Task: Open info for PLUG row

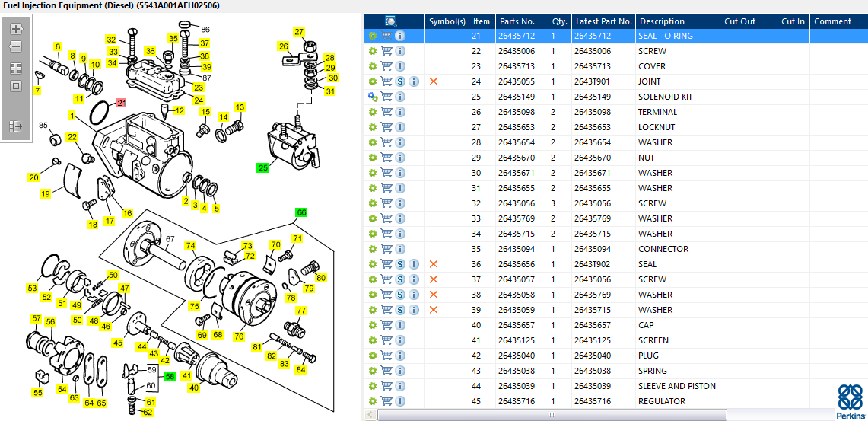Action: pyautogui.click(x=400, y=356)
